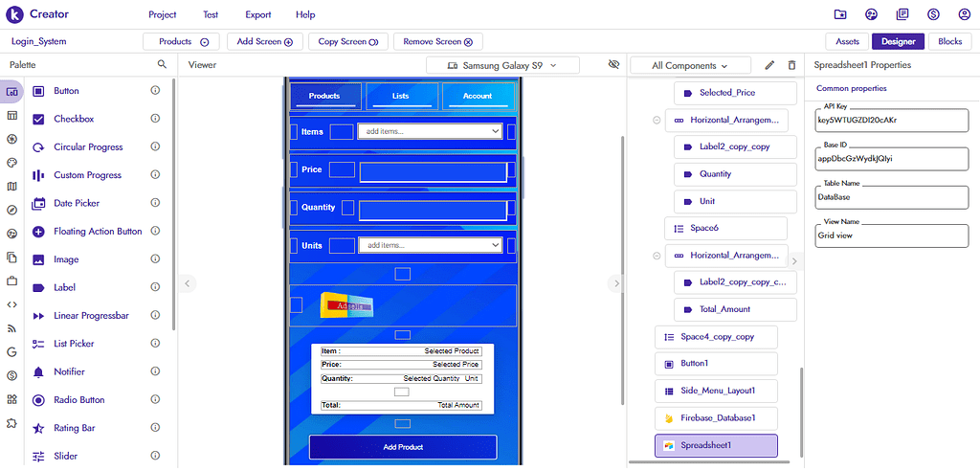Image resolution: width=980 pixels, height=471 pixels.
Task: Click the Remove Screen button
Action: coord(438,42)
